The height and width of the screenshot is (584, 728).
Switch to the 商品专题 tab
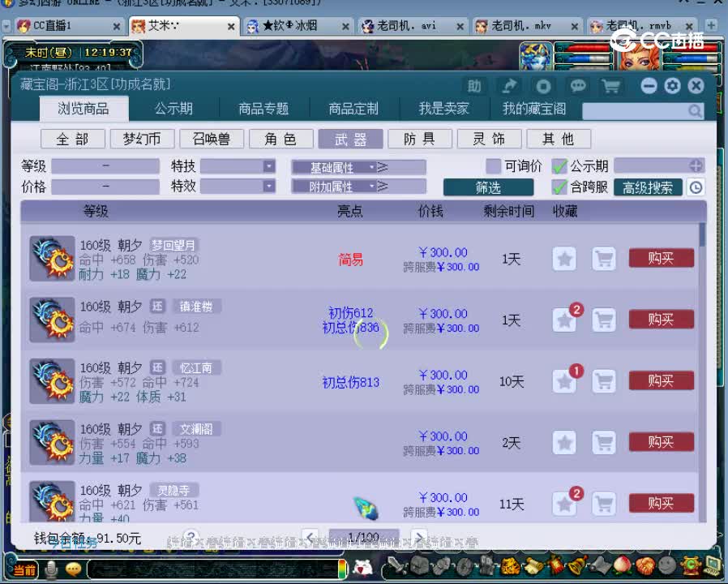(x=263, y=109)
